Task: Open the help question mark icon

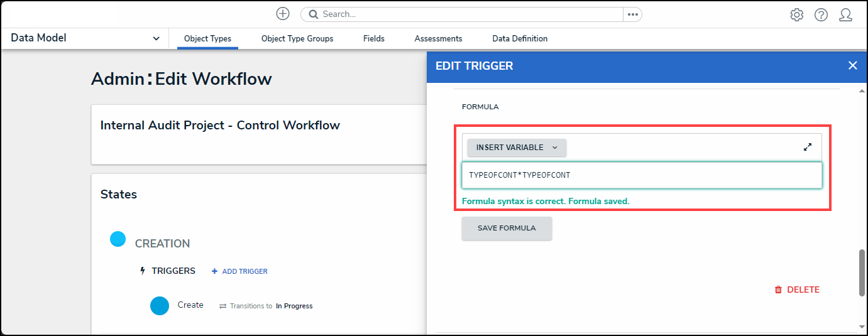Action: [x=821, y=14]
